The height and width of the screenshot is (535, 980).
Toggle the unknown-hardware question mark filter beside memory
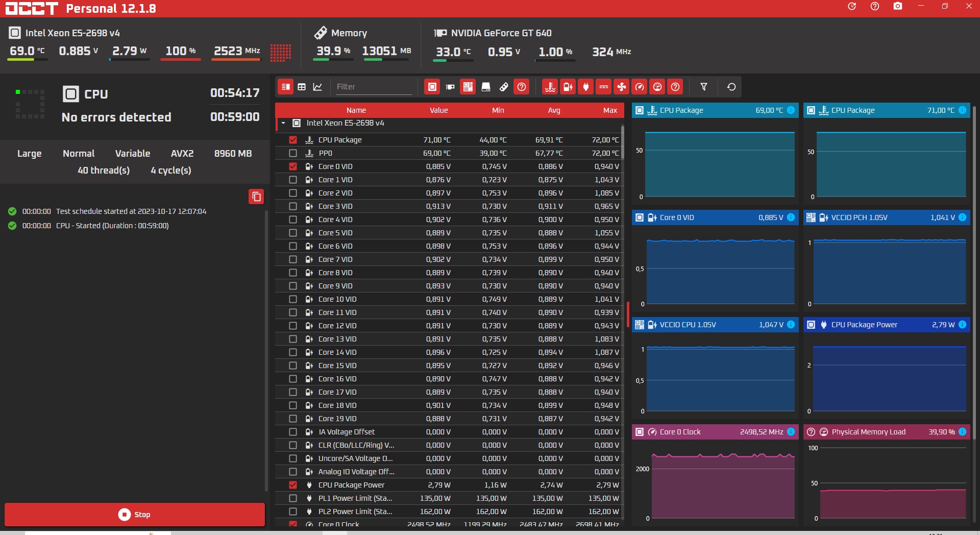pyautogui.click(x=522, y=87)
